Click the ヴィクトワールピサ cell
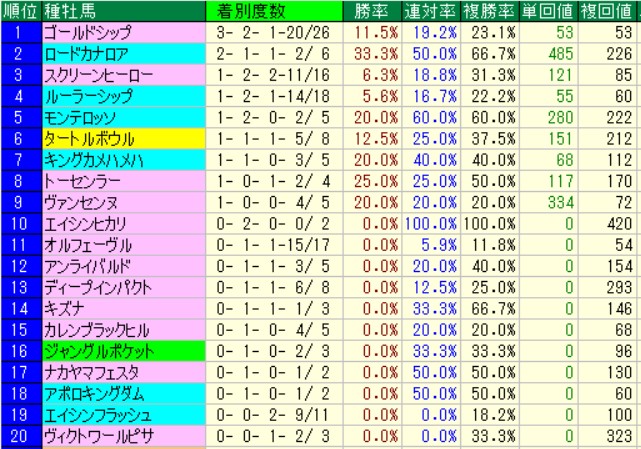 pyautogui.click(x=123, y=436)
